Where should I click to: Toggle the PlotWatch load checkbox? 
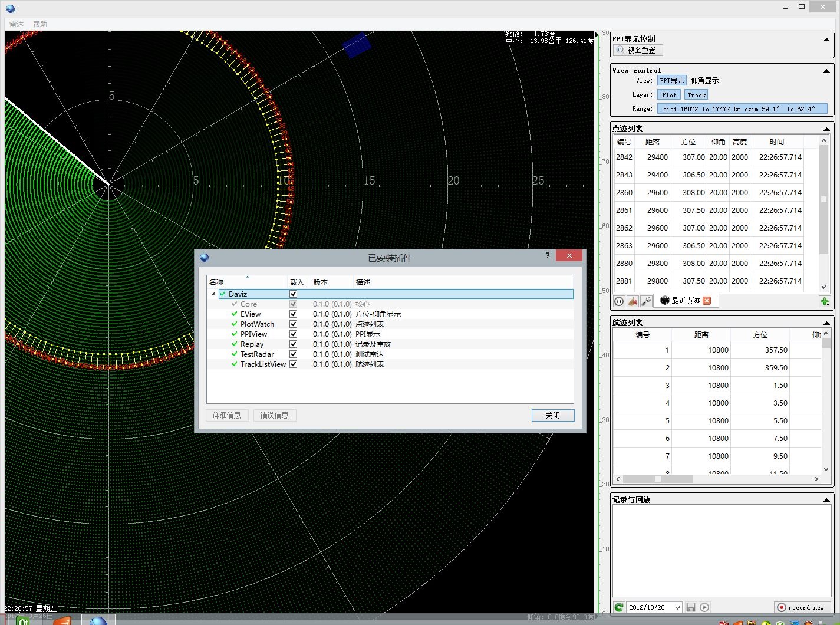coord(293,324)
